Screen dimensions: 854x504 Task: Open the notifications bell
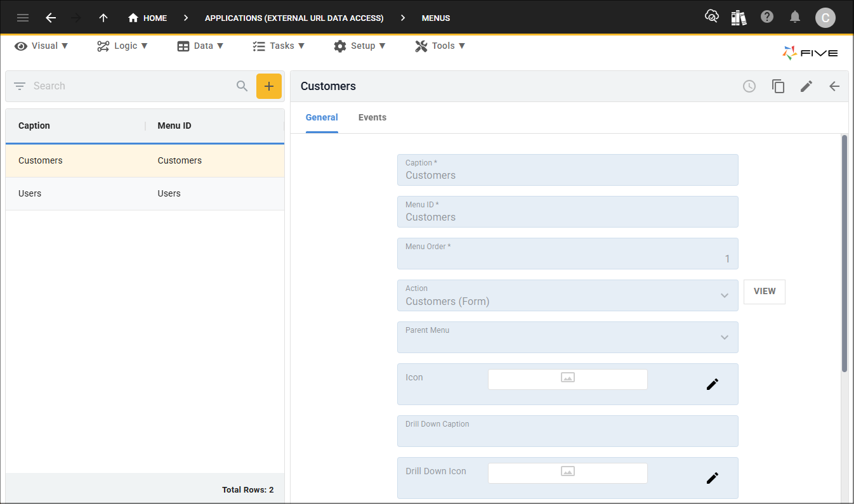tap(795, 17)
